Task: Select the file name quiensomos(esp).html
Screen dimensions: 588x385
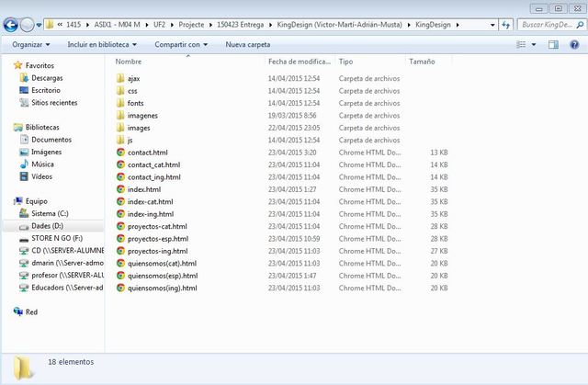Action: pyautogui.click(x=163, y=276)
